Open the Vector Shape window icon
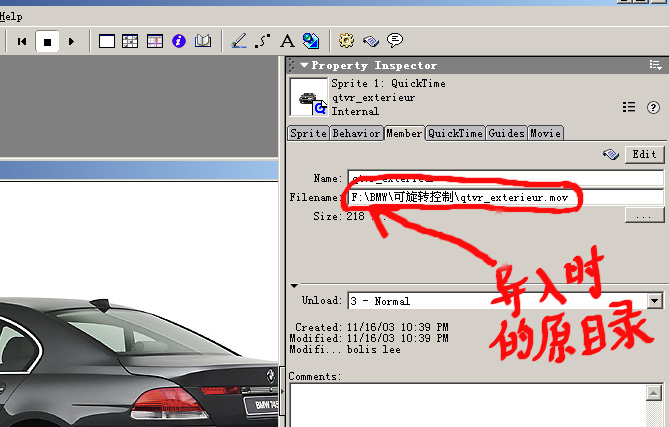 pos(262,41)
